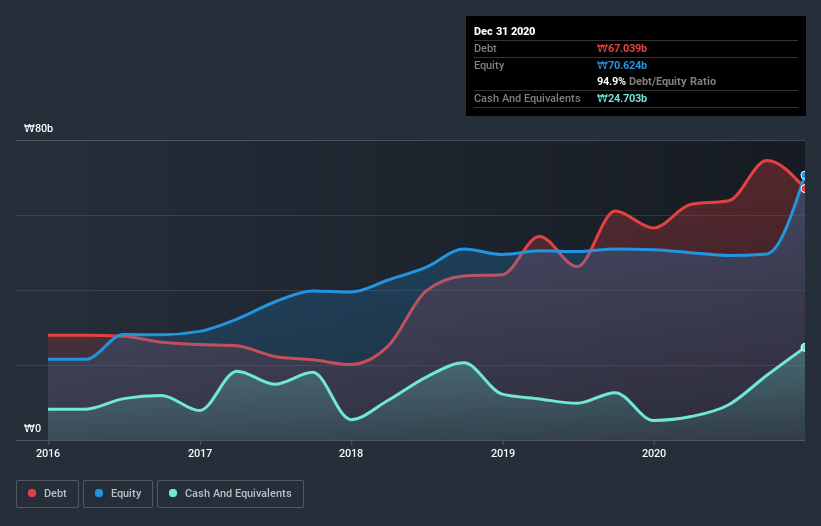Toggle Cash And Equivalents legend button

point(230,494)
